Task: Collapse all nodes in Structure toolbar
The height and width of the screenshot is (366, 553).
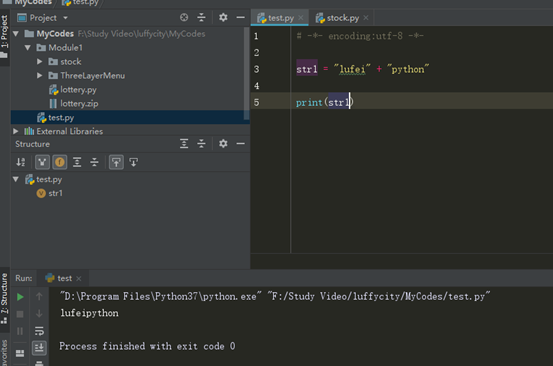Action: pos(94,162)
